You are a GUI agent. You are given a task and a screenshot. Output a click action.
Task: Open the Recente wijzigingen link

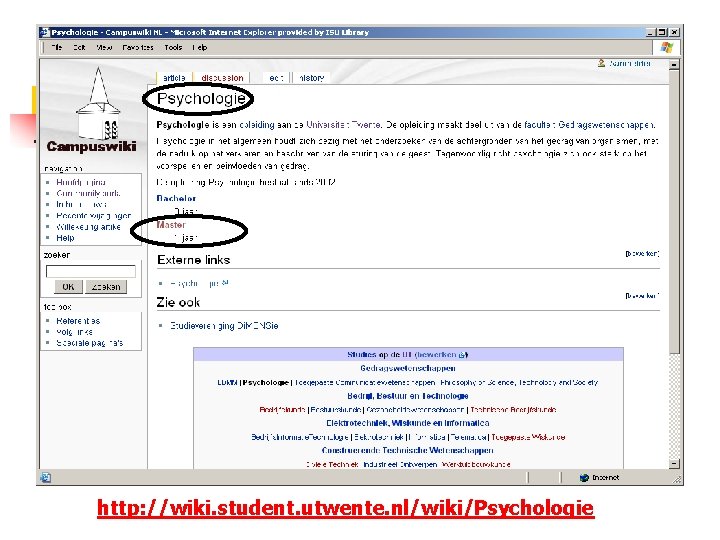94,215
